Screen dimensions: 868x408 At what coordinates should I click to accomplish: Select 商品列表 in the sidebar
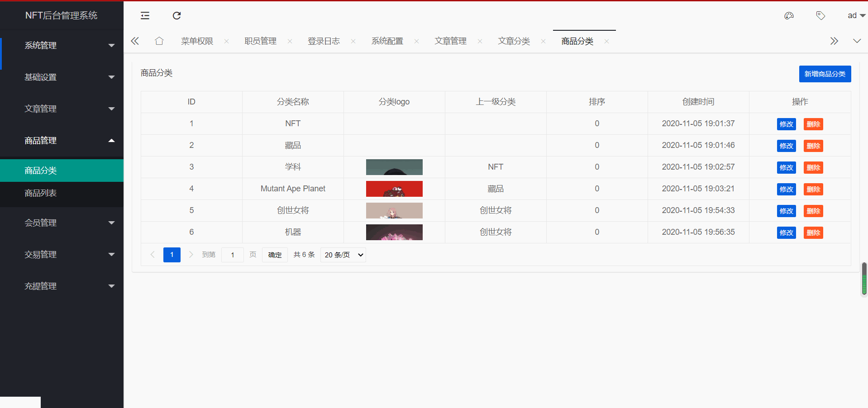pos(41,194)
